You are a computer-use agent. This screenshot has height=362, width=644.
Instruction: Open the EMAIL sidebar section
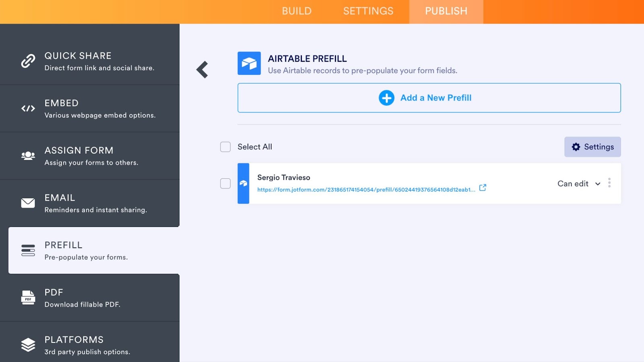pyautogui.click(x=90, y=203)
